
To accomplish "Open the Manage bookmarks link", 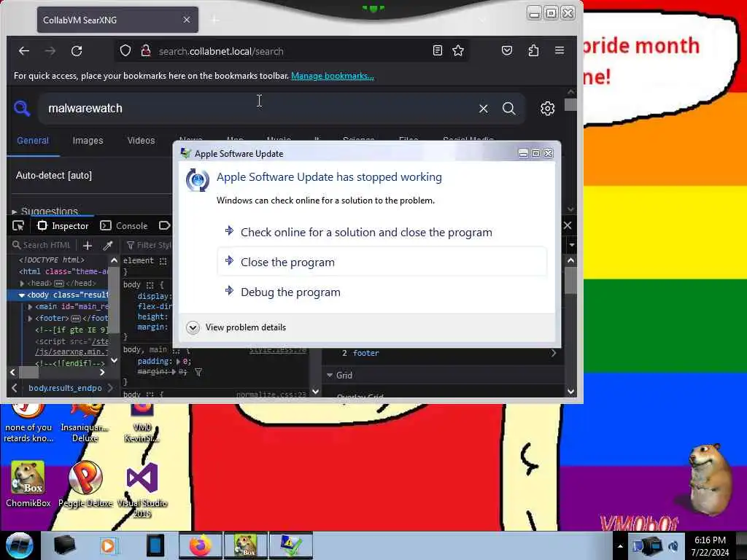I will (333, 76).
